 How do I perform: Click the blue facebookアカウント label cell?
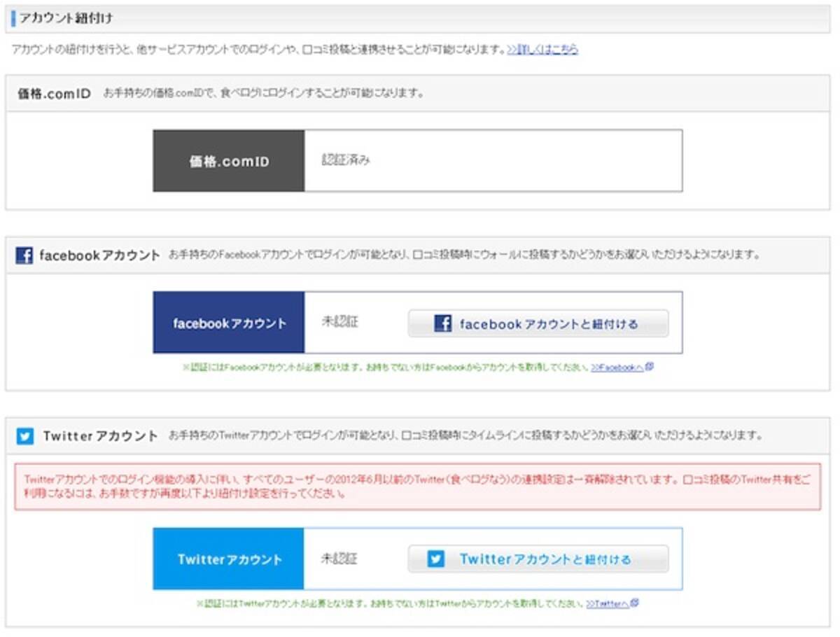tap(227, 323)
